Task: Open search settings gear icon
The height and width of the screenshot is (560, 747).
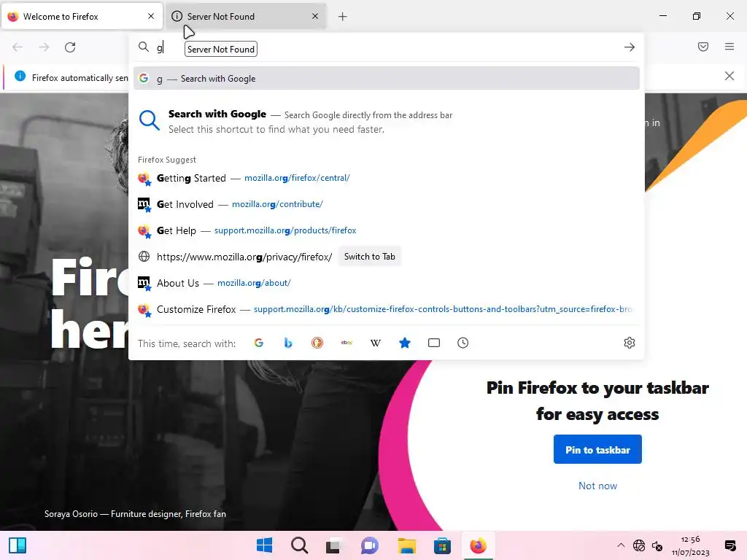Action: tap(630, 343)
